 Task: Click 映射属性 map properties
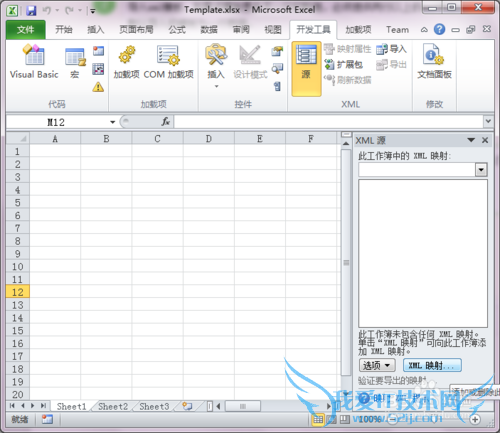pos(347,49)
